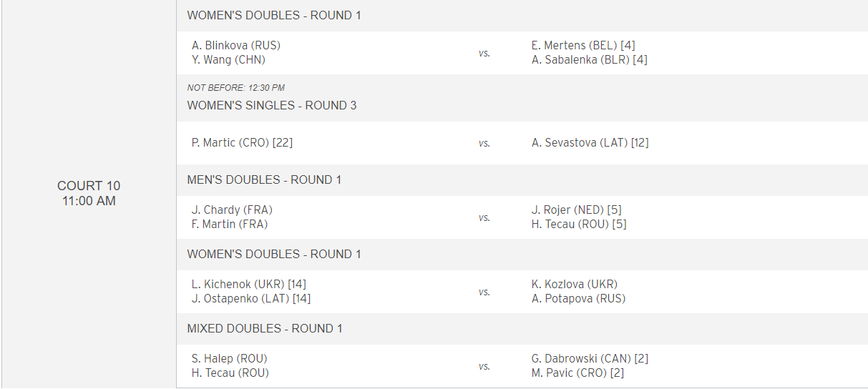Click the Court 10 11:00 AM label
The width and height of the screenshot is (868, 389).
pyautogui.click(x=89, y=193)
